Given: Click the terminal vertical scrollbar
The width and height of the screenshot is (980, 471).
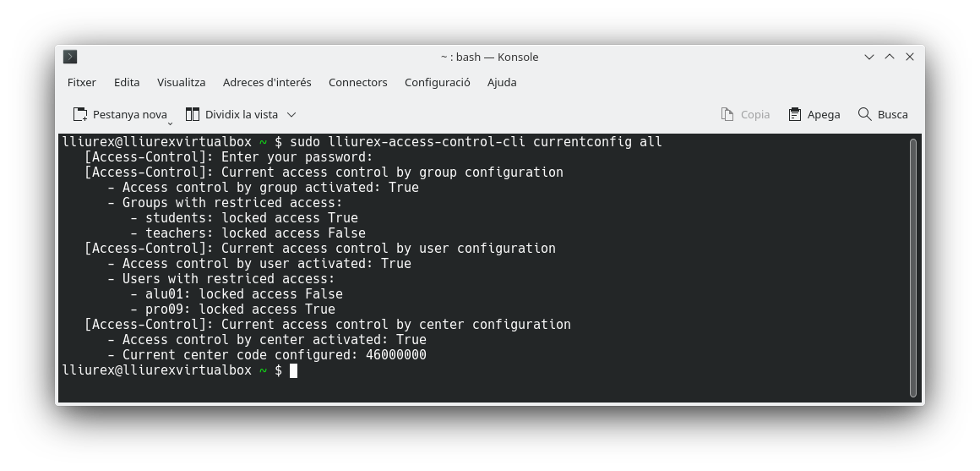Looking at the screenshot, I should [912, 266].
